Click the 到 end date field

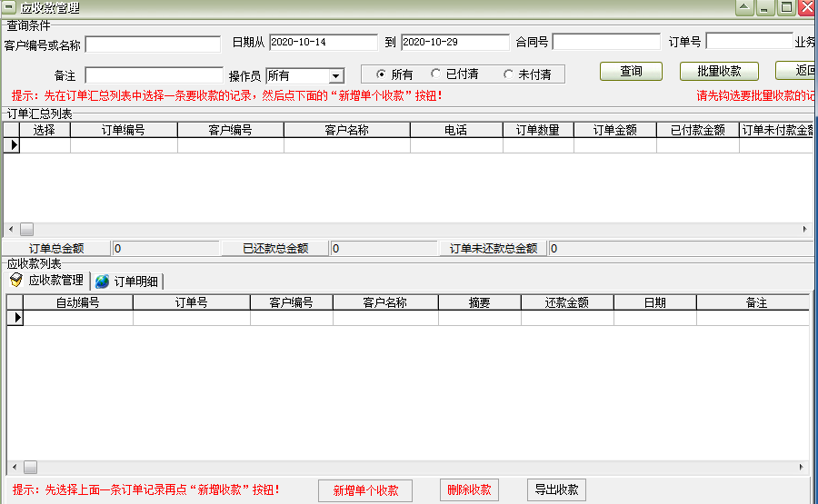point(455,42)
